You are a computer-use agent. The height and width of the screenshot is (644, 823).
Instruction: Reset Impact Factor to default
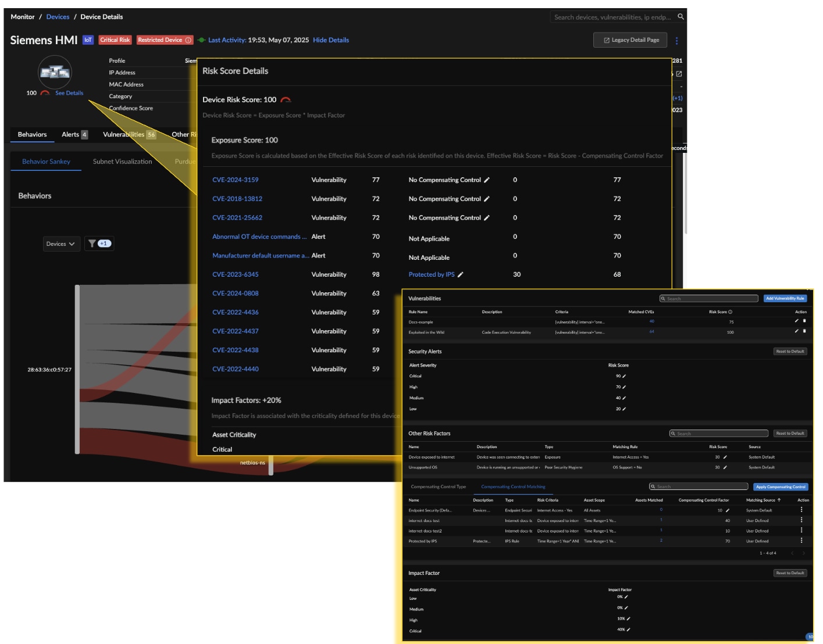790,573
